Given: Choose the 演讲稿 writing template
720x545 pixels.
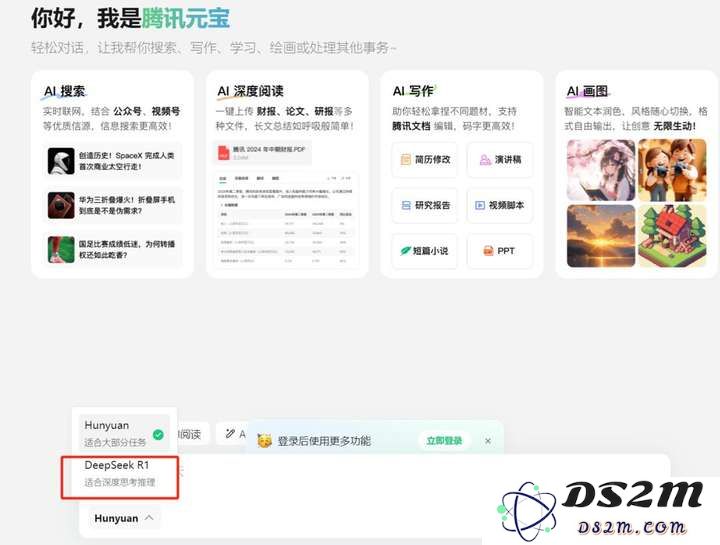Looking at the screenshot, I should [500, 159].
